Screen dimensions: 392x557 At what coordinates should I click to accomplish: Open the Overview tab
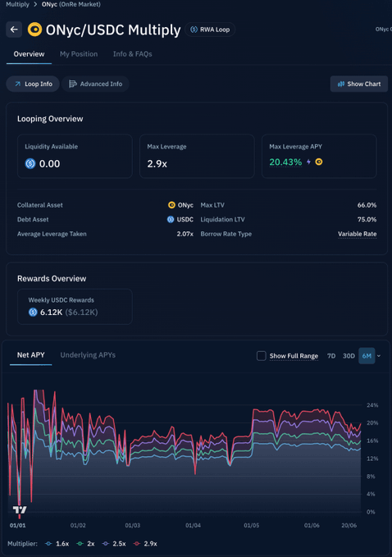pos(30,54)
